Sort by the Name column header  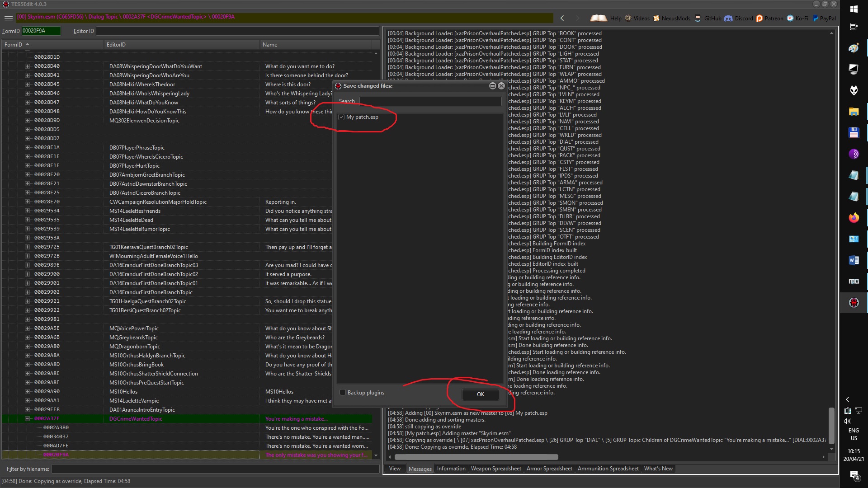(316, 45)
